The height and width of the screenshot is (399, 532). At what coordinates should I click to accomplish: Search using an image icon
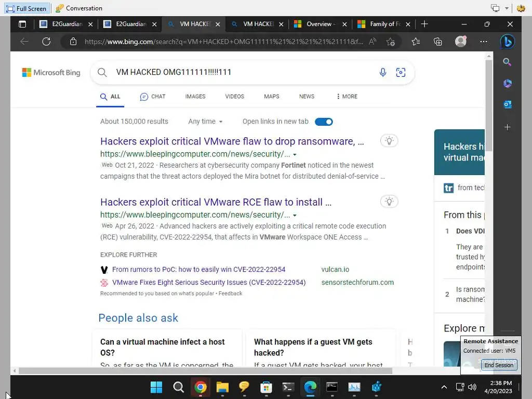click(x=401, y=72)
